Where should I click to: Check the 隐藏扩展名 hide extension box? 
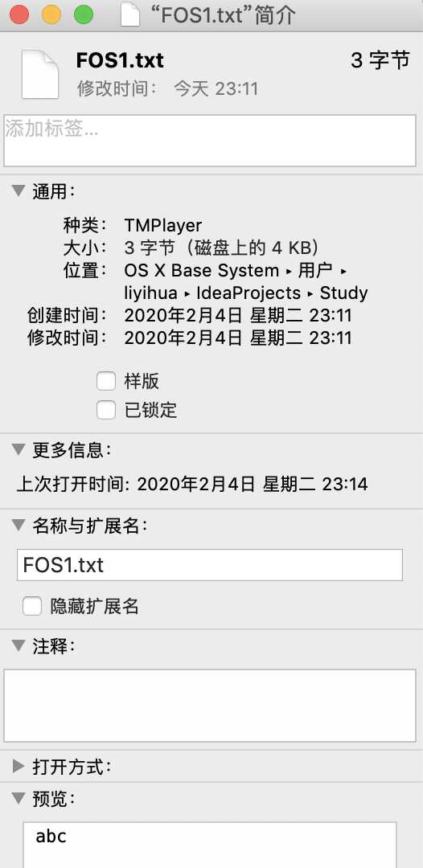pyautogui.click(x=32, y=607)
